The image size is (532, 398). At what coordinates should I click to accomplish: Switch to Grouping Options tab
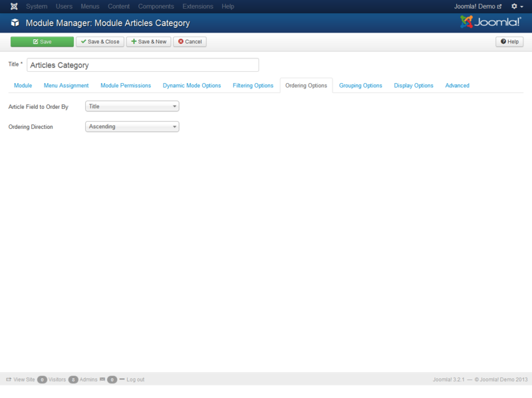pyautogui.click(x=360, y=86)
